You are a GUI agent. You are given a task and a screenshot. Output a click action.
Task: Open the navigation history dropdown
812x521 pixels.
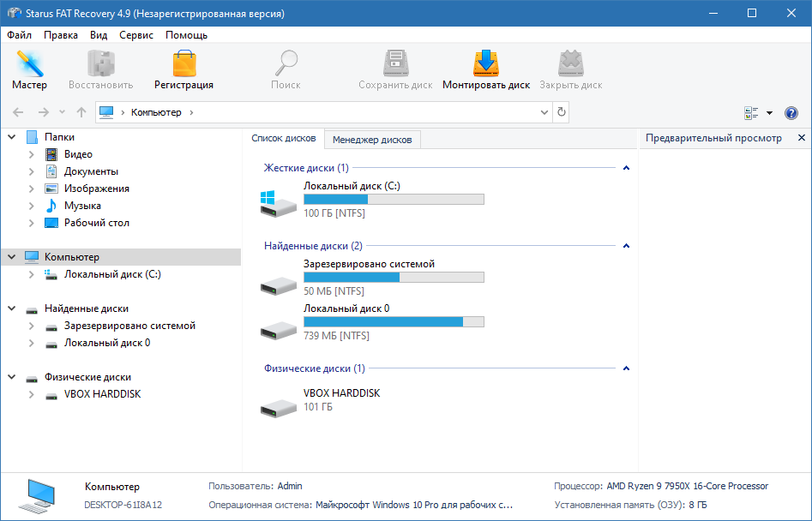tap(62, 112)
